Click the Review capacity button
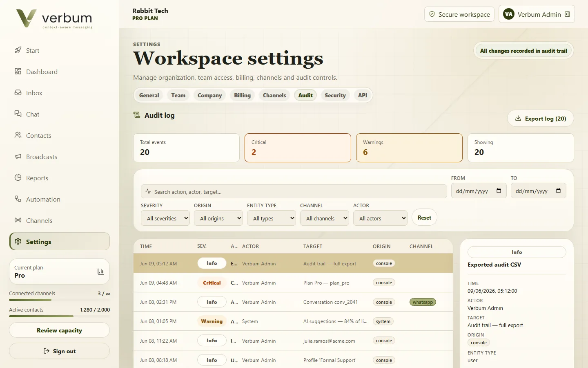588x368 pixels. point(59,330)
